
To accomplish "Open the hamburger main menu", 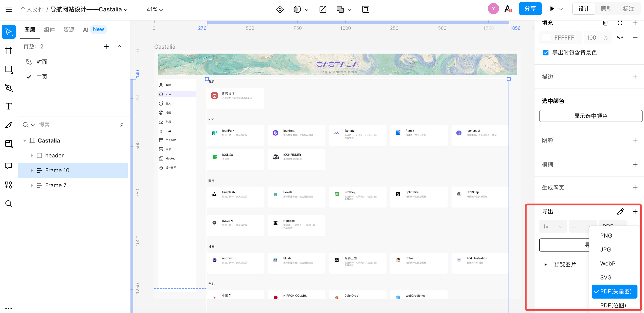I will pos(9,10).
